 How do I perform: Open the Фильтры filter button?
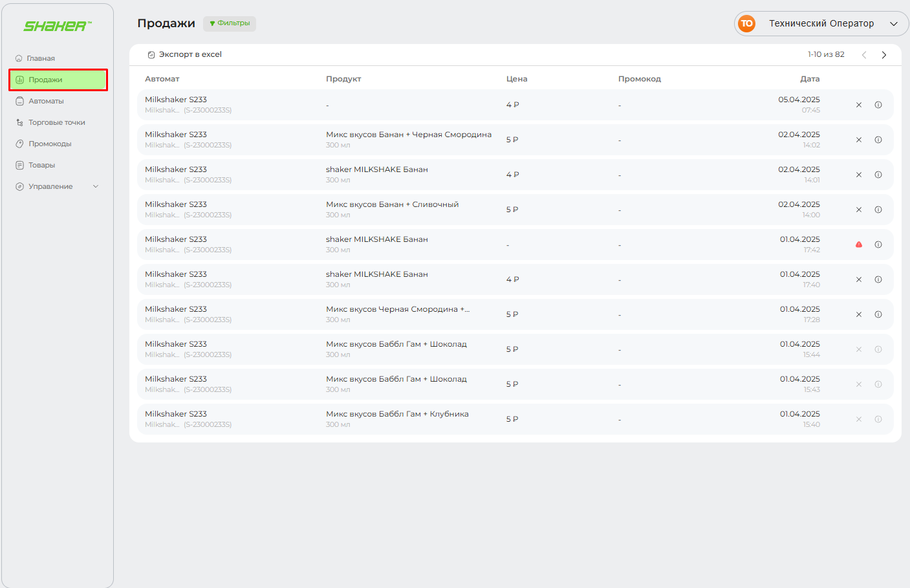coord(230,23)
